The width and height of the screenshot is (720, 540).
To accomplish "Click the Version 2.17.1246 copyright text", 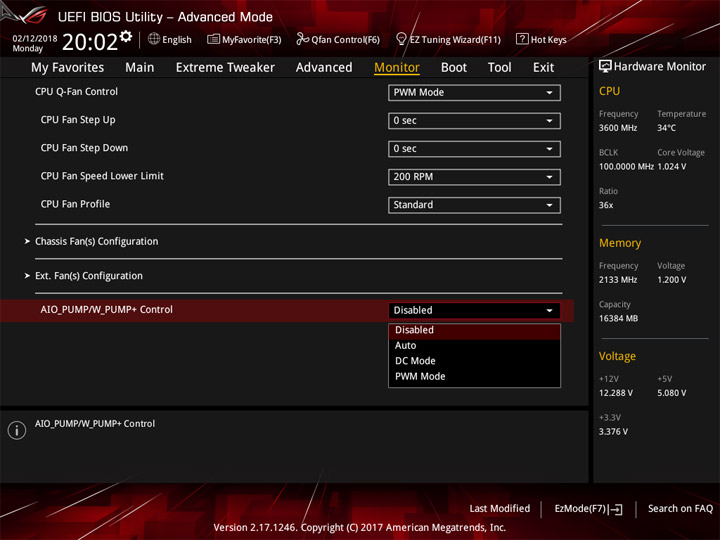I will (360, 528).
